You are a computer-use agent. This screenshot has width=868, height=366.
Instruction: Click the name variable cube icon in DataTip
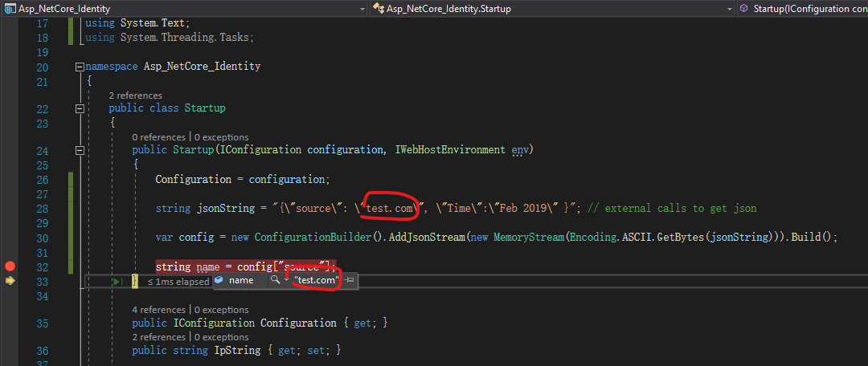tap(219, 280)
